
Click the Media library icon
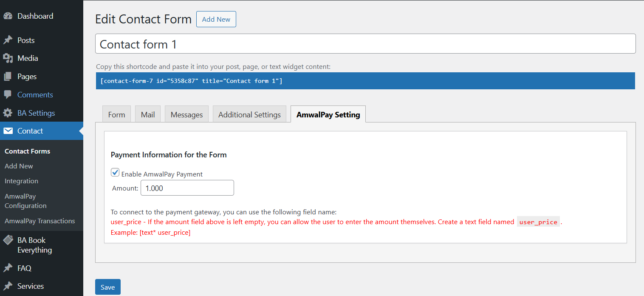click(8, 58)
